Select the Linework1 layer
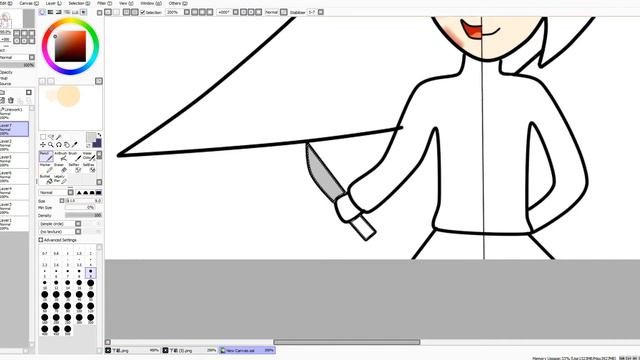Viewport: 640px width, 360px height. (14, 113)
